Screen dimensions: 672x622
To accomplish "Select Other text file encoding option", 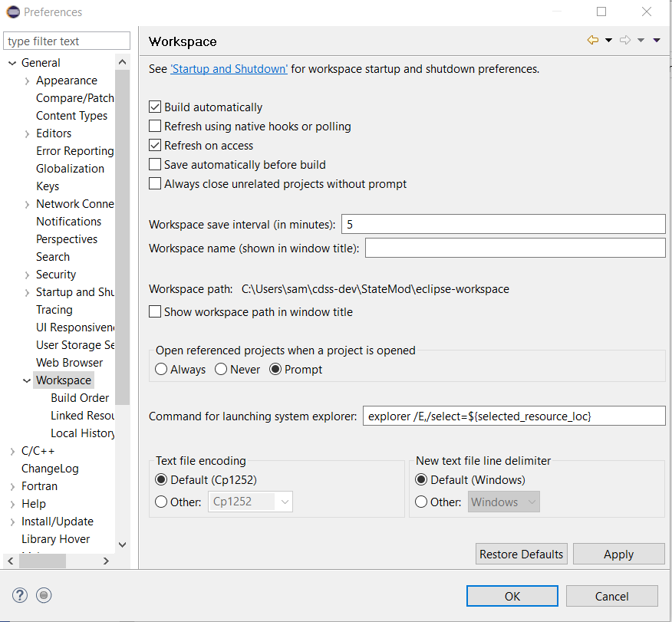I will coord(161,502).
